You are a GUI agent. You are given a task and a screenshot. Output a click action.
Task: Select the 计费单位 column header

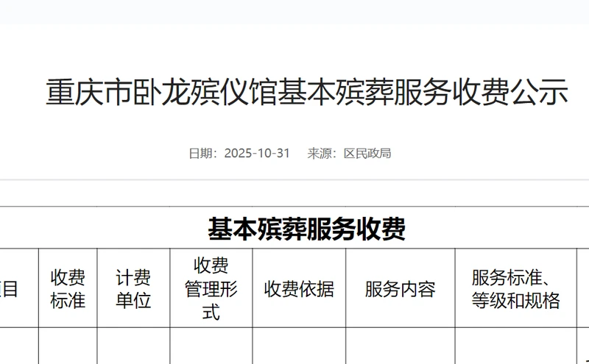133,288
